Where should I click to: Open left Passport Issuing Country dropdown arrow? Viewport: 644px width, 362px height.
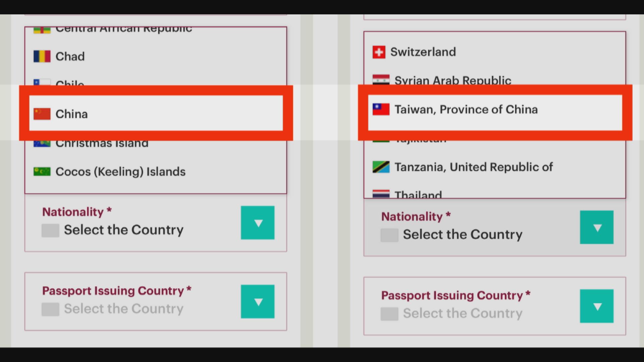pos(258,302)
